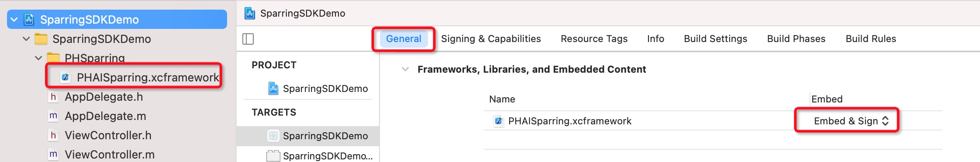This screenshot has height=162, width=980.
Task: Collapse the PHSparring folder
Action: 38,58
